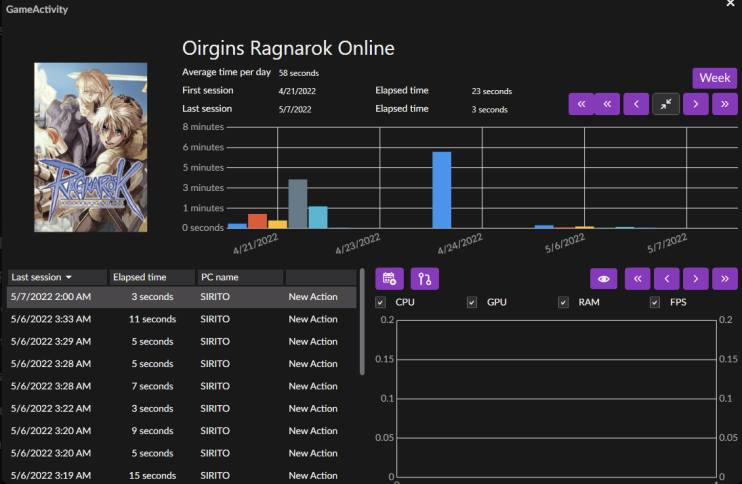Uncheck the GPU checkbox

472,302
